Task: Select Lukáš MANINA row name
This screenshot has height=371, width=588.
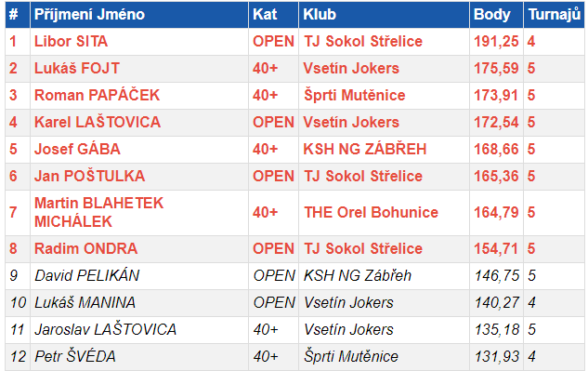Action: (x=85, y=303)
